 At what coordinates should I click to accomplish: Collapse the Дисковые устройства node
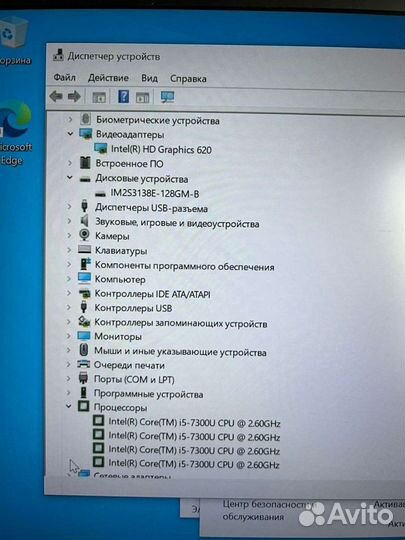70,178
